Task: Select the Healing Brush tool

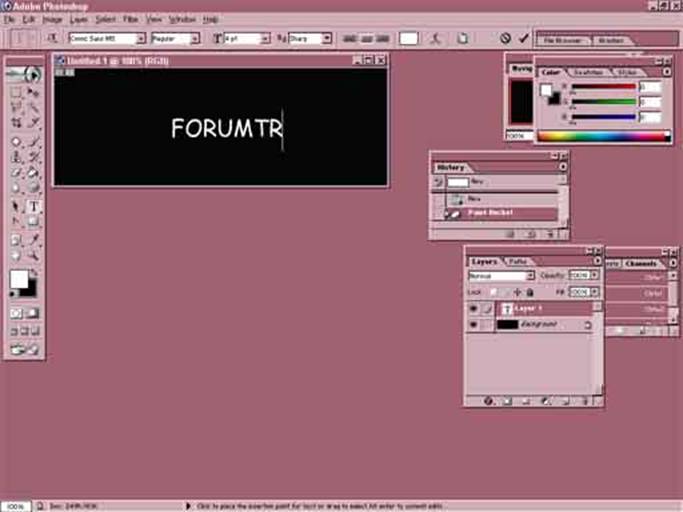Action: point(16,142)
